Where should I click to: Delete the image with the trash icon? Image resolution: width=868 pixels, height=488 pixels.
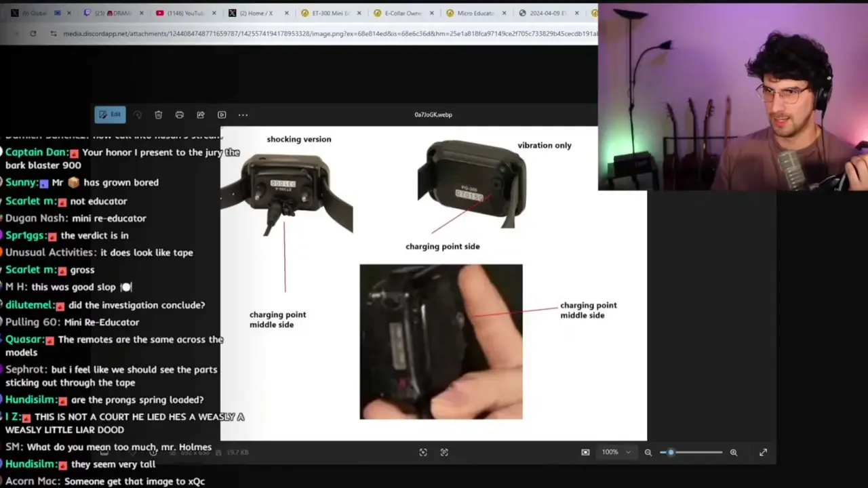coord(158,115)
